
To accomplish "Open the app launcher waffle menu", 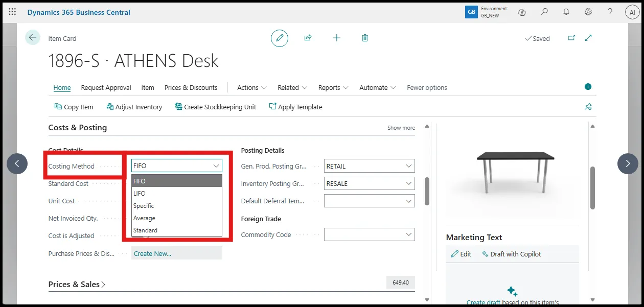I will [x=12, y=12].
